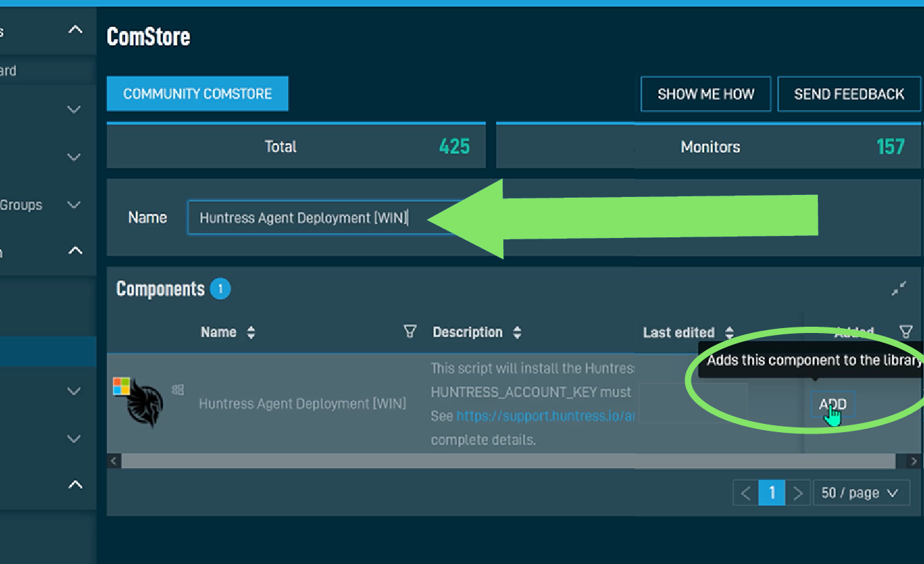Open the Community ComStore tab
This screenshot has width=924, height=564.
point(197,94)
